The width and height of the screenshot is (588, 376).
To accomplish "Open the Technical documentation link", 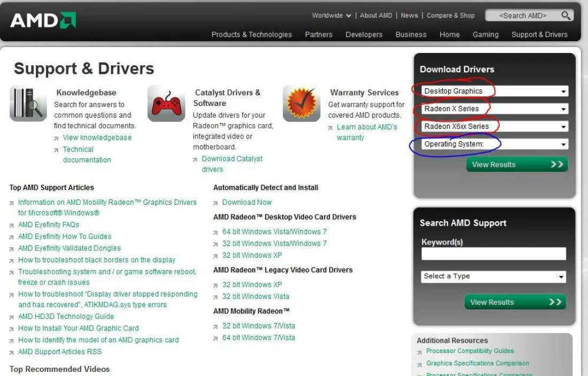I will tap(87, 155).
